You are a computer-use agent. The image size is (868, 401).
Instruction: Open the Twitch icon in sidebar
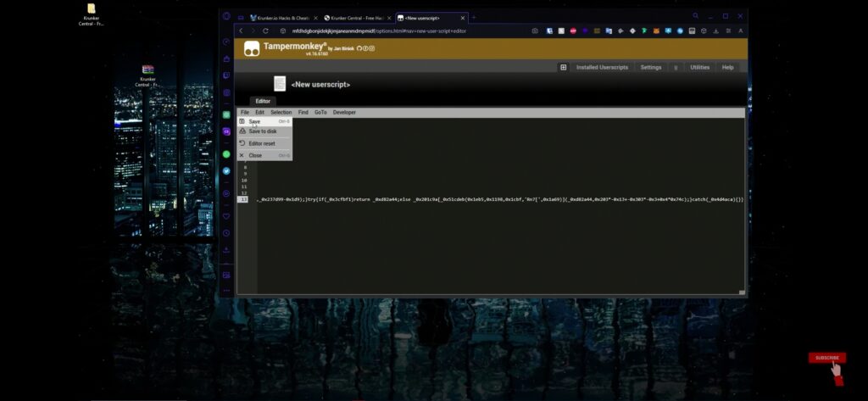click(x=226, y=75)
